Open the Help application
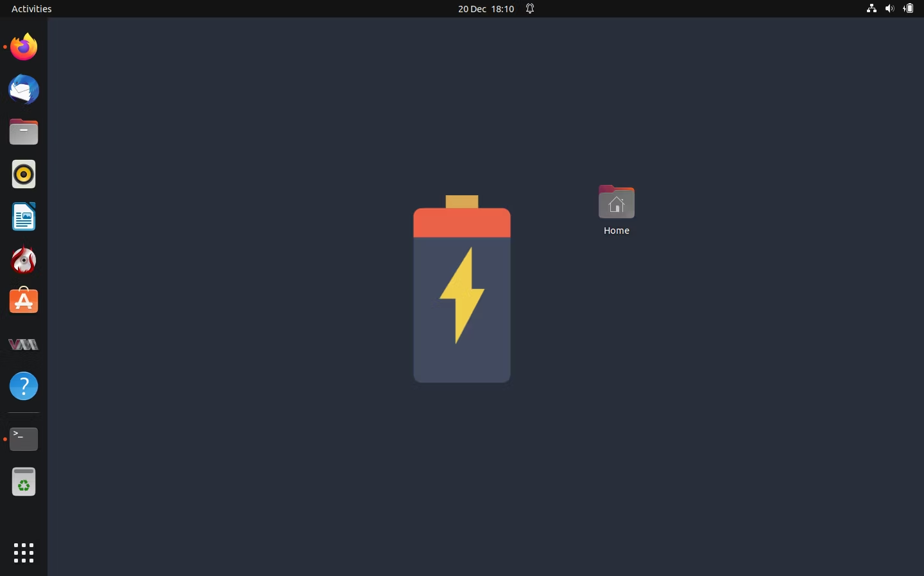The width and height of the screenshot is (924, 576). [24, 387]
